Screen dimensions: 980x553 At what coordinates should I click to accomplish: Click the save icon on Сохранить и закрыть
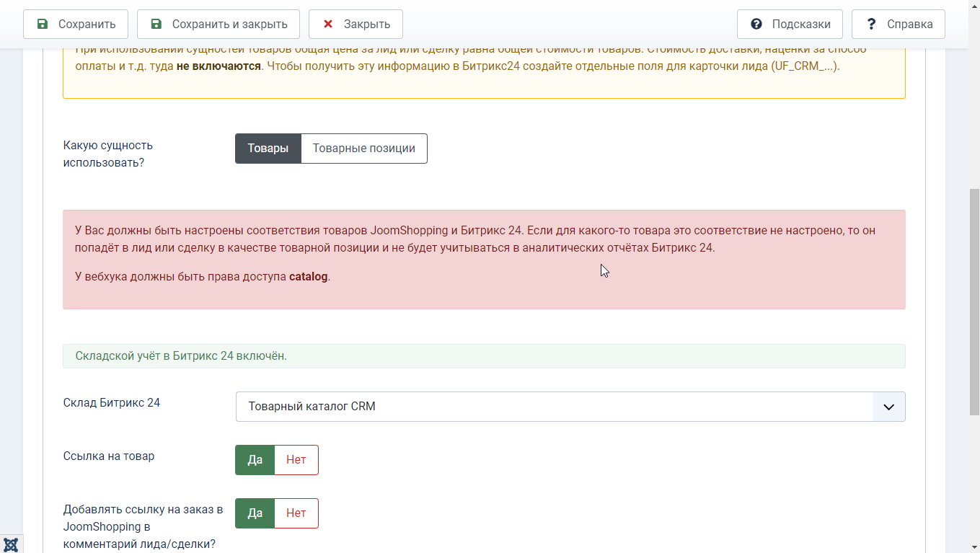(156, 24)
